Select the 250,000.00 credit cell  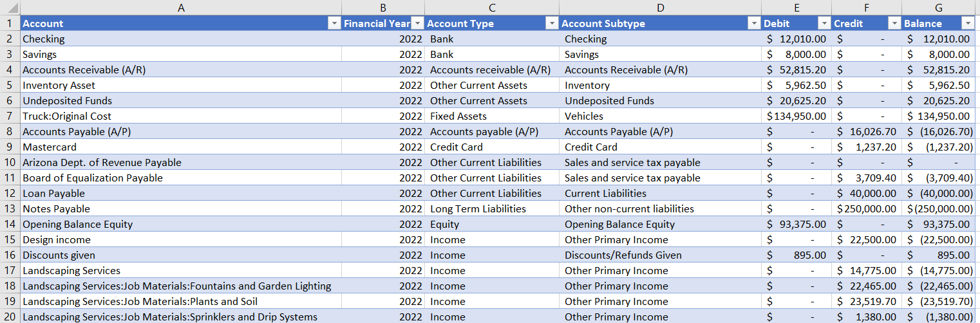(867, 208)
